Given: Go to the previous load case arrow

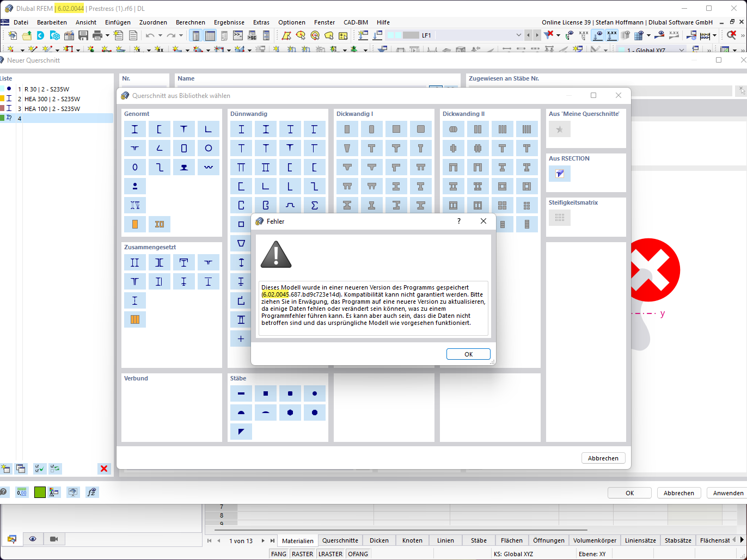Looking at the screenshot, I should (x=528, y=35).
